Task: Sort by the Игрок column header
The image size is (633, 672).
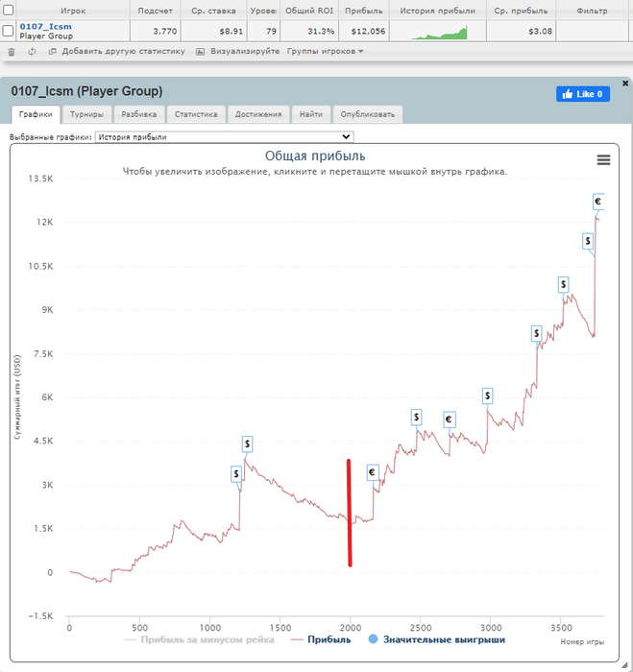Action: pos(73,11)
